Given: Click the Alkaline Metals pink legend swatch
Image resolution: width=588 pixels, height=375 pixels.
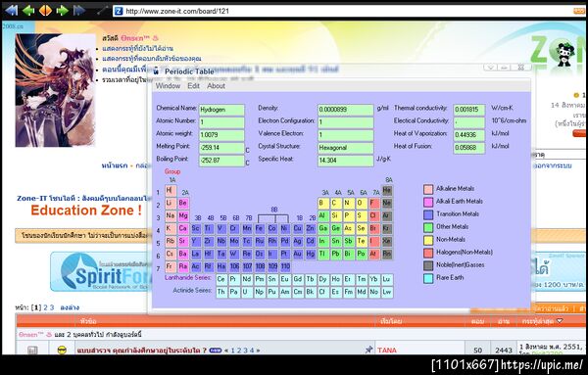Looking at the screenshot, I should point(428,189).
